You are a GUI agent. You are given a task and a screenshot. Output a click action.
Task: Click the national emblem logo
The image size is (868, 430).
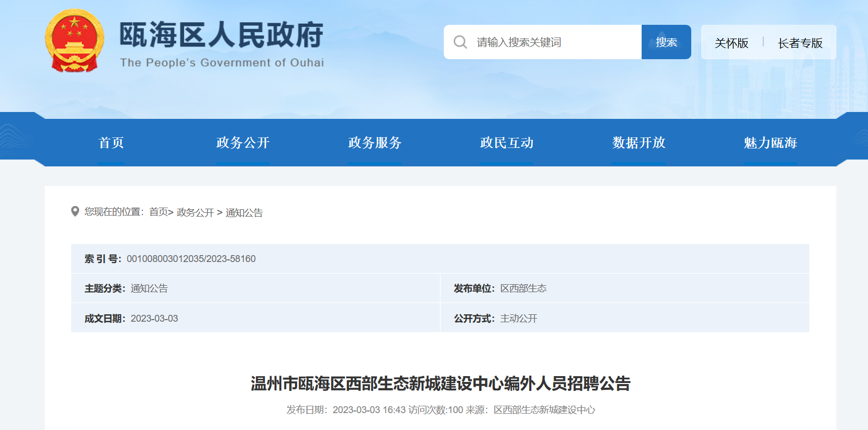tap(74, 41)
